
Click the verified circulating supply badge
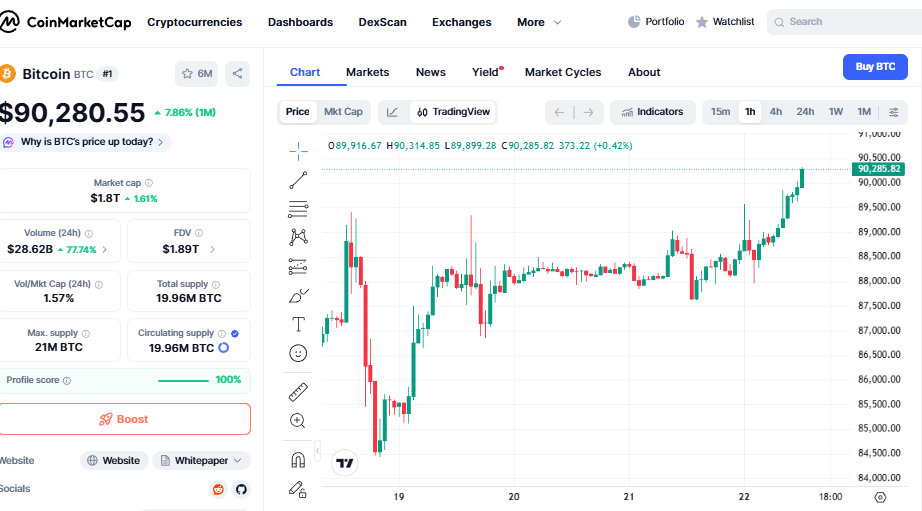(x=235, y=333)
